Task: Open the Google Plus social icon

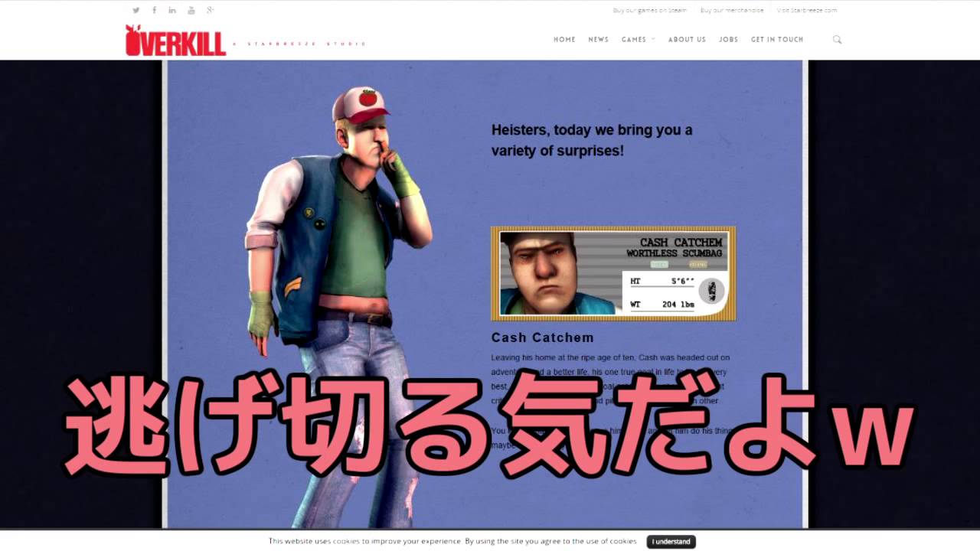Action: pos(210,10)
